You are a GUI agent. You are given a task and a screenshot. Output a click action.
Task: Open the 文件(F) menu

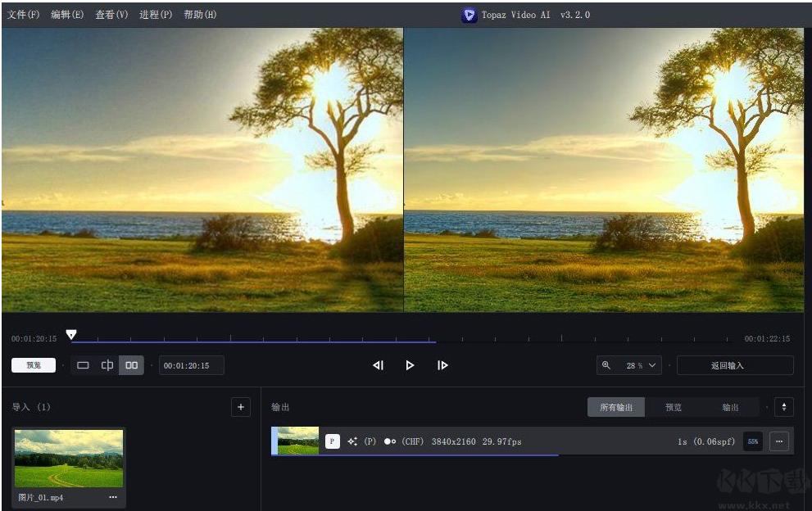tap(23, 15)
